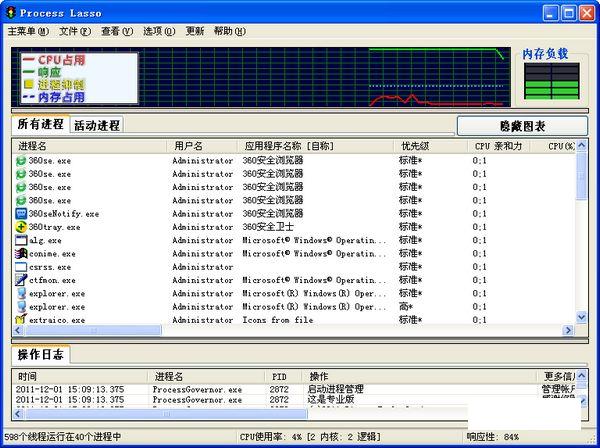Switch to the 所有进程 tab
The height and width of the screenshot is (448, 600).
(x=40, y=125)
